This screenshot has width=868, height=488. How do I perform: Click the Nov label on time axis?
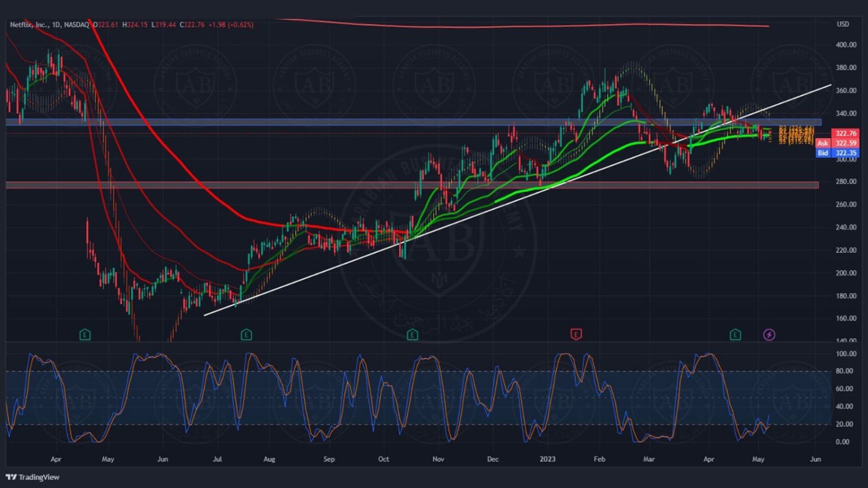tap(438, 459)
